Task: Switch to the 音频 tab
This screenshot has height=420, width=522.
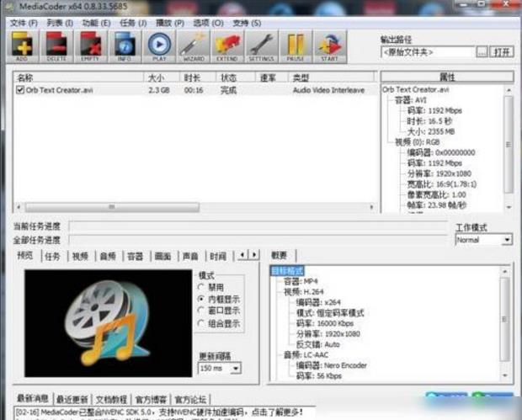Action: (x=108, y=256)
